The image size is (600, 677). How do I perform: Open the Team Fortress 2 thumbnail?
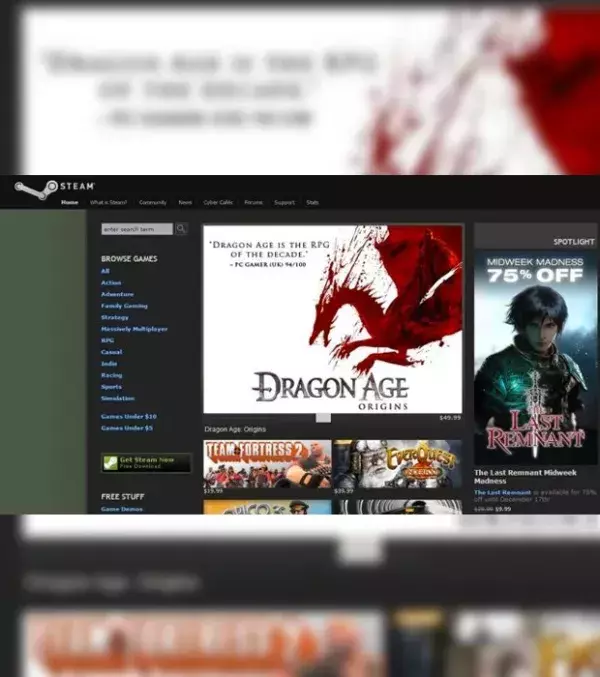[x=267, y=464]
